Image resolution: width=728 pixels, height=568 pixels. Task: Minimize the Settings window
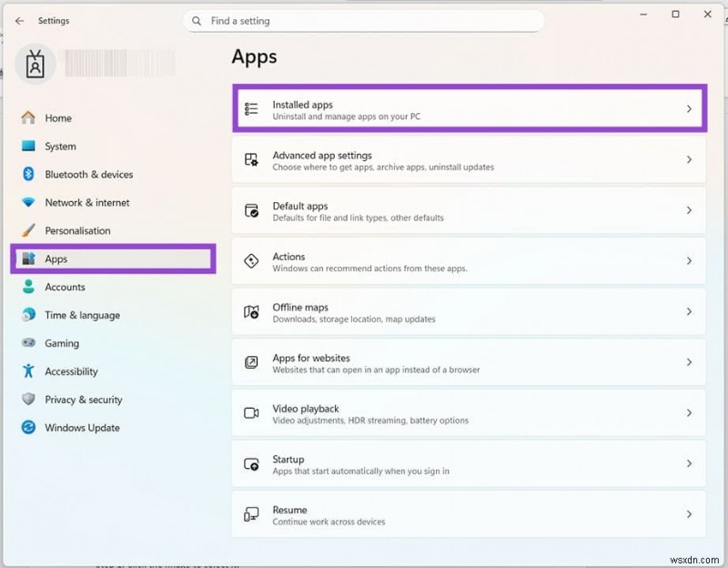tap(643, 15)
